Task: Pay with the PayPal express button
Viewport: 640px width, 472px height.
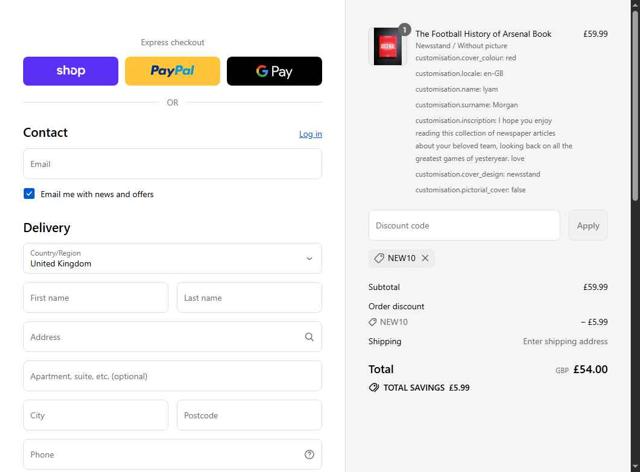Action: pyautogui.click(x=172, y=71)
